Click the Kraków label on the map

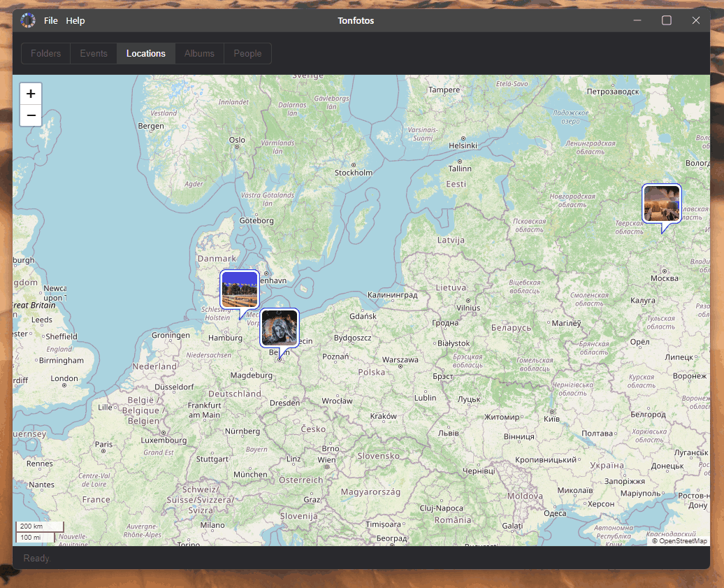point(383,416)
